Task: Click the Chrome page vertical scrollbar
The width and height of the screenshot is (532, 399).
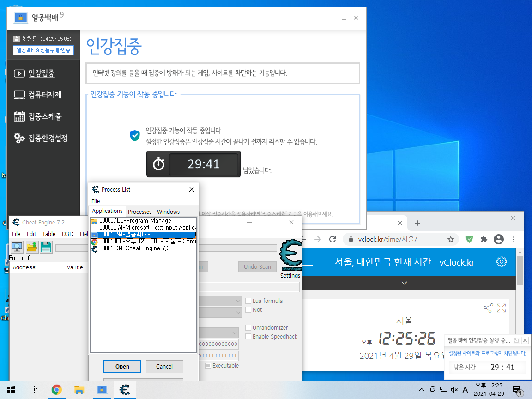Action: 520,270
